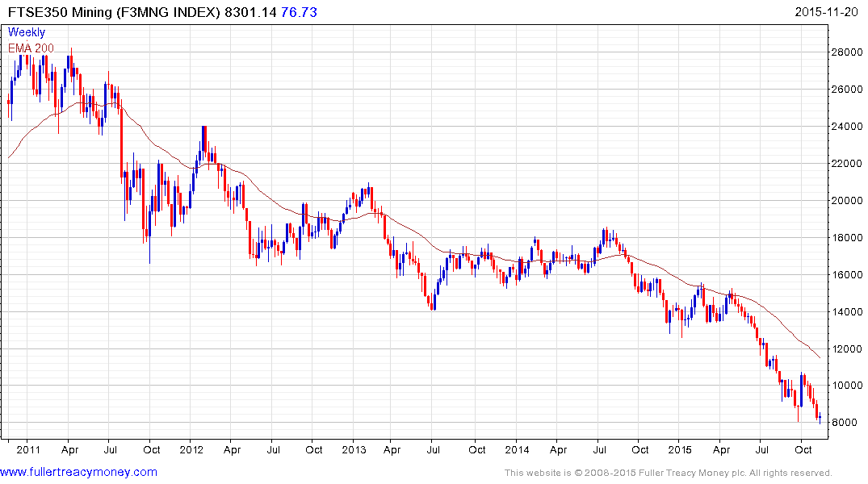Click the 28000 y-axis label
868x484 pixels.
(x=846, y=52)
